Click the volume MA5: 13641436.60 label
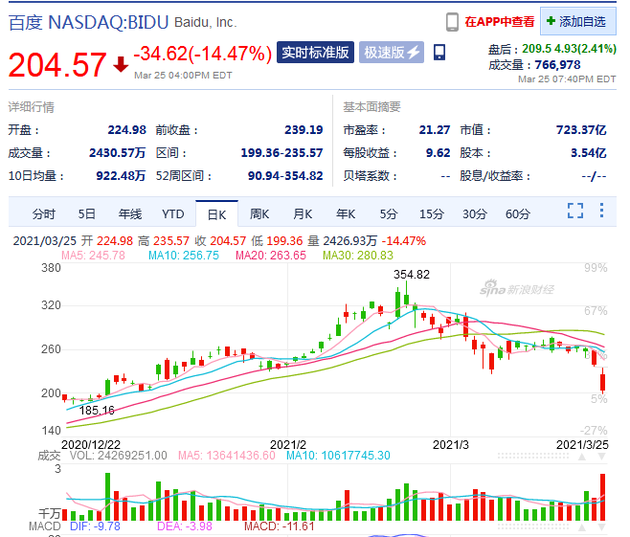Viewport: 630px width, 537px height. point(227,455)
